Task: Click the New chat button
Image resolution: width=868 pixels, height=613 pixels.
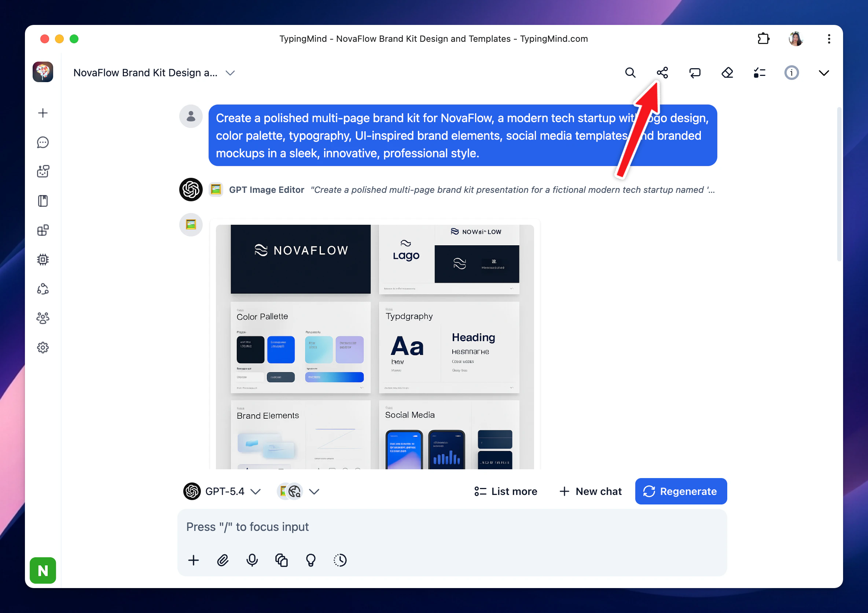Action: coord(590,491)
